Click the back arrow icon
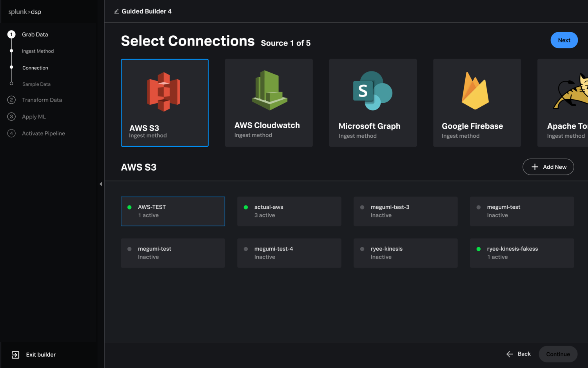The width and height of the screenshot is (588, 368). tap(510, 354)
